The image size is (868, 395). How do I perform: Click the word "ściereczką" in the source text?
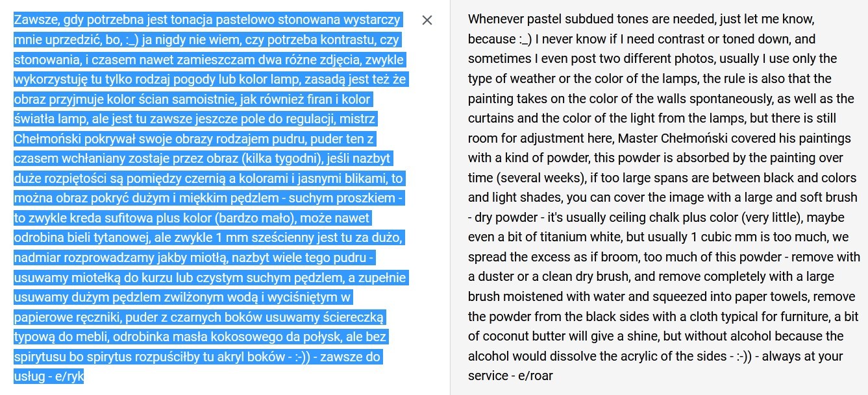click(356, 318)
